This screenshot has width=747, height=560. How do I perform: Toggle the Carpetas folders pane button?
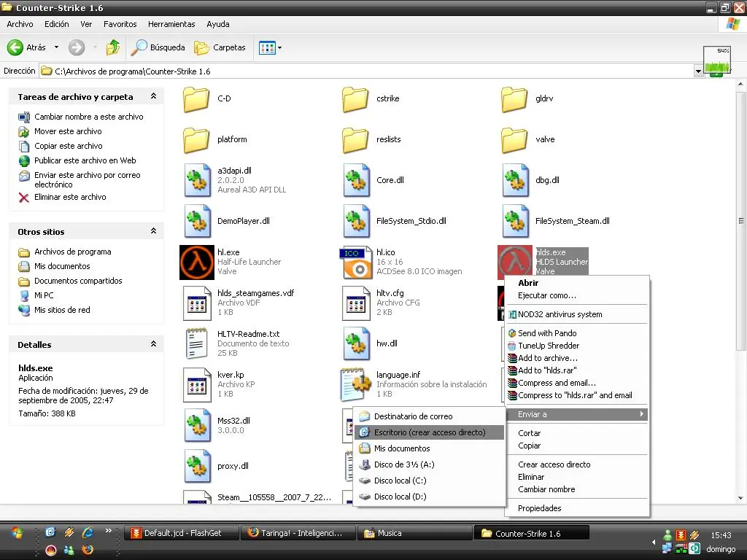click(220, 47)
